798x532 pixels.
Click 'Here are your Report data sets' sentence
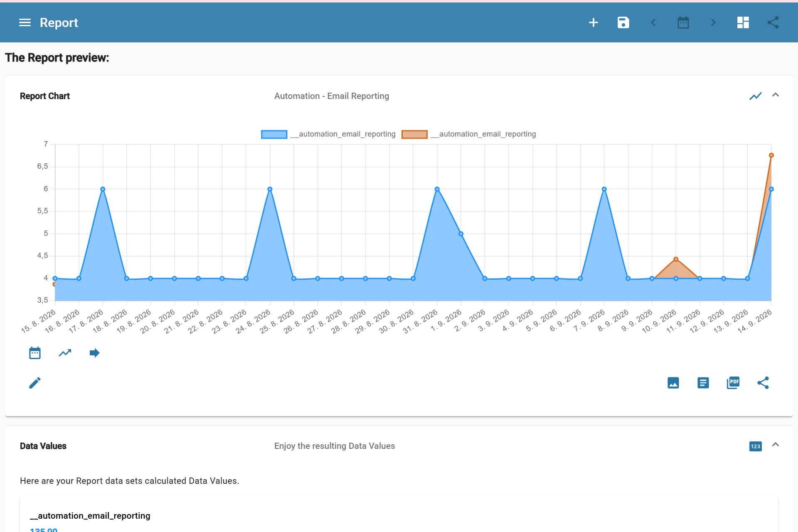[x=130, y=481]
